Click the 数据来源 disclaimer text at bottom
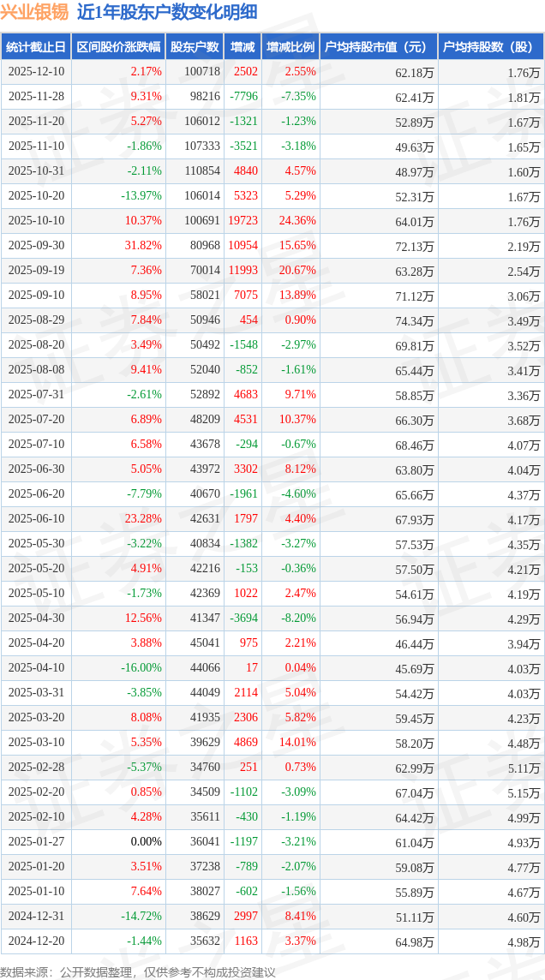This screenshot has width=545, height=980. (x=138, y=971)
